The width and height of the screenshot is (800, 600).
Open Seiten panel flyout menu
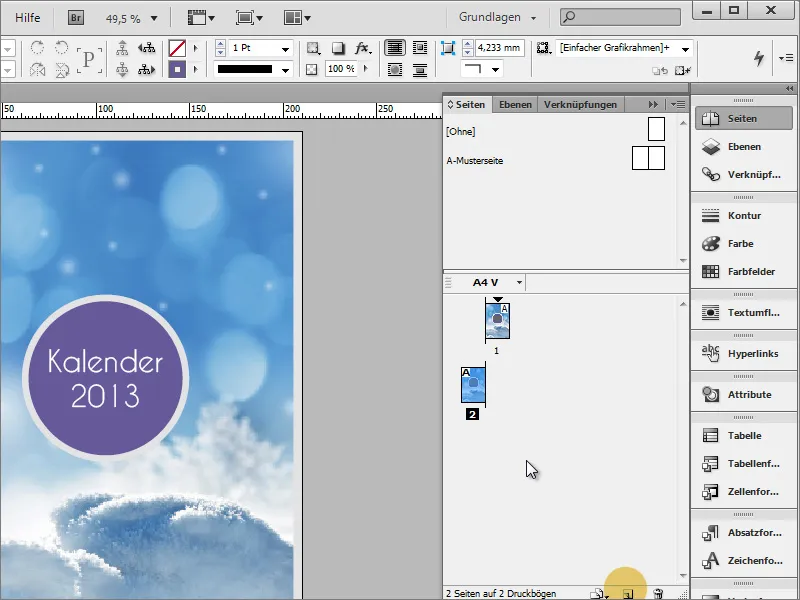678,105
